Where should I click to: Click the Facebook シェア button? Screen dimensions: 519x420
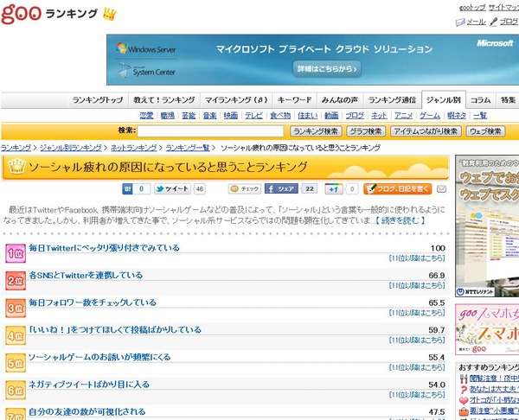(281, 189)
